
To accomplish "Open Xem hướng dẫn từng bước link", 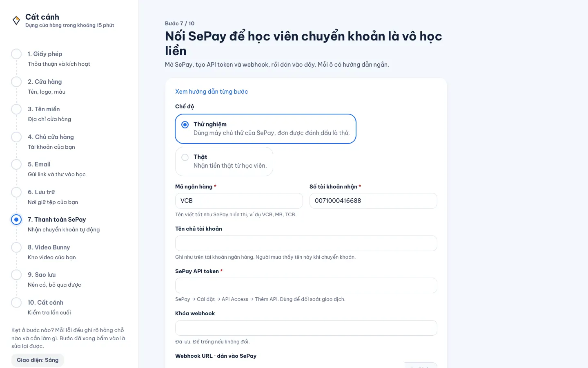I will [212, 92].
